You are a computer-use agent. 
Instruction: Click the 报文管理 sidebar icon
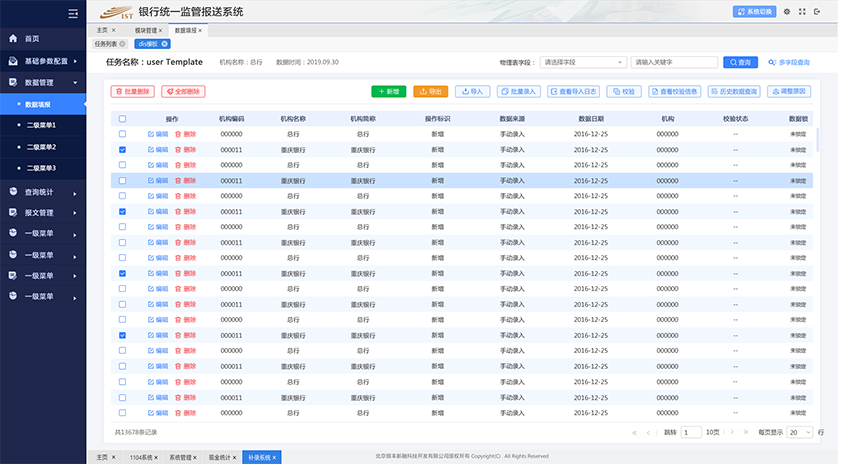(13, 212)
